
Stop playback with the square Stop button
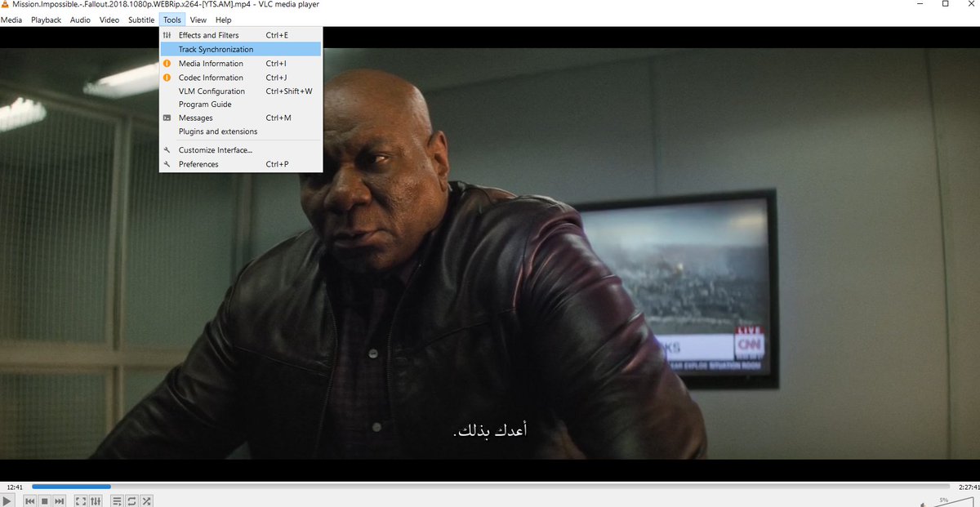point(45,500)
